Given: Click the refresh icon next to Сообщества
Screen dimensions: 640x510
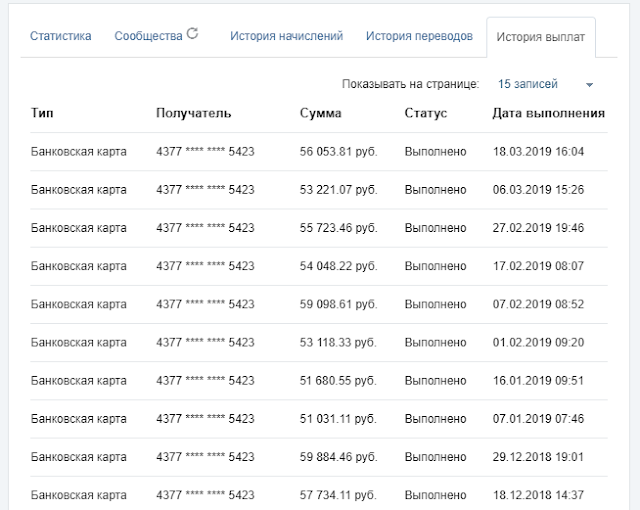Looking at the screenshot, I should (192, 33).
